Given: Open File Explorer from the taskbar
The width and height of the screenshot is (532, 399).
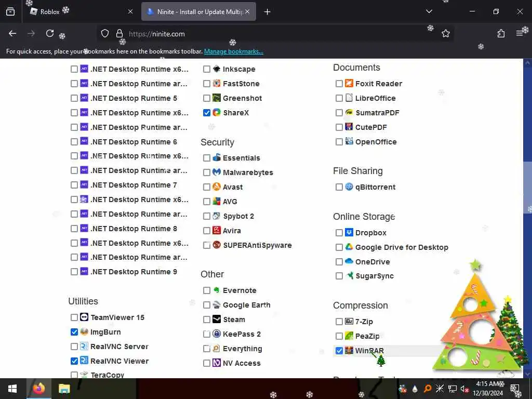Looking at the screenshot, I should point(64,389).
